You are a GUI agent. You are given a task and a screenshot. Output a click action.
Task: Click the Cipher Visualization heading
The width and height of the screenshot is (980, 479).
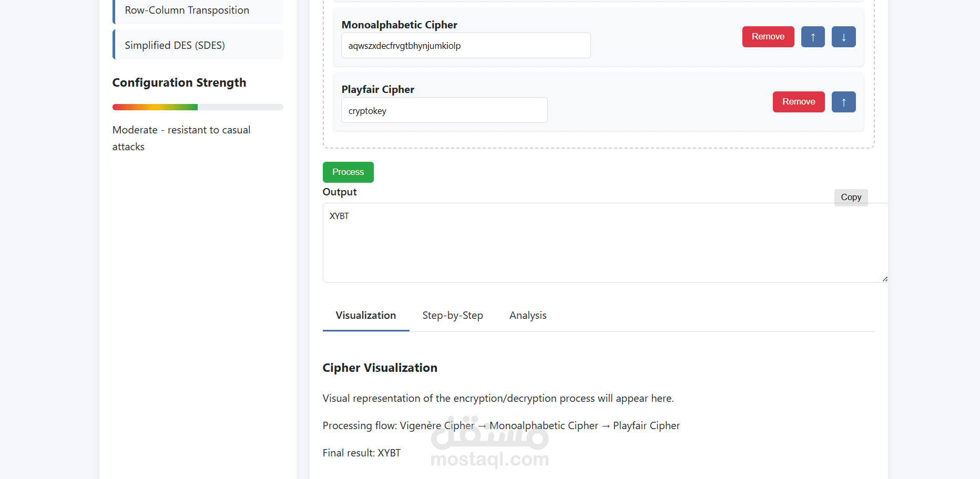(380, 368)
